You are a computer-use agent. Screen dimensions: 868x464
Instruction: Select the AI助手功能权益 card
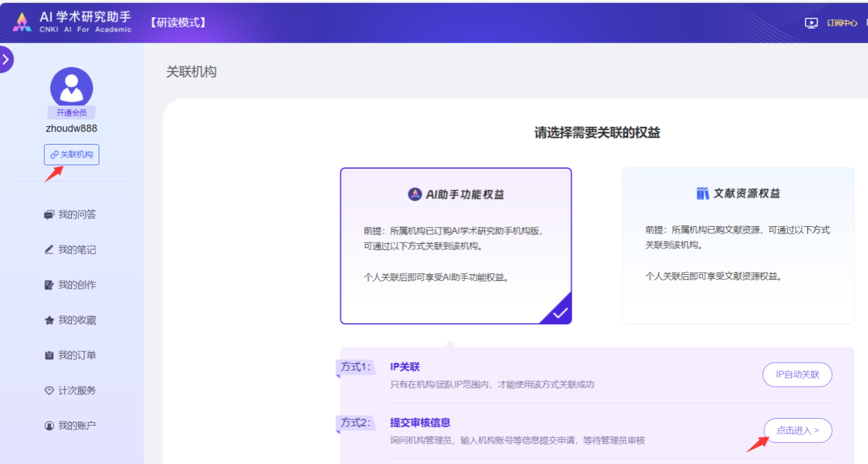coord(456,245)
